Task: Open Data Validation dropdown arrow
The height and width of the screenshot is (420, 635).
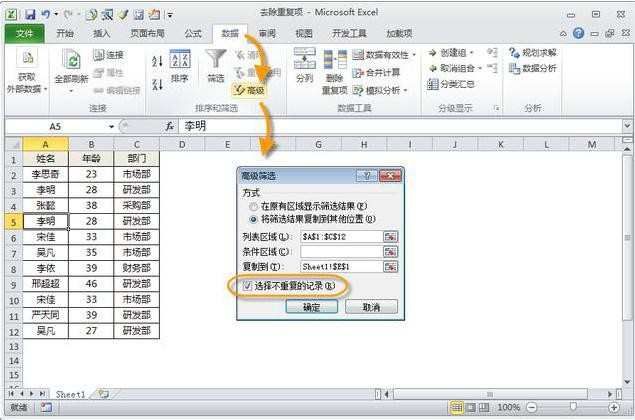Action: [x=414, y=55]
